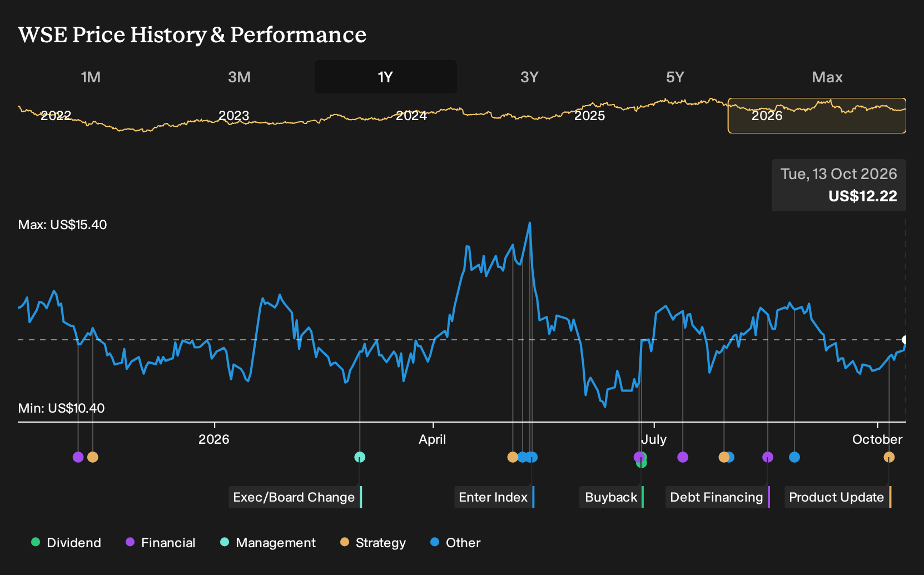This screenshot has height=575, width=924.
Task: Click the WSE Price History & Performance title
Action: 192,34
